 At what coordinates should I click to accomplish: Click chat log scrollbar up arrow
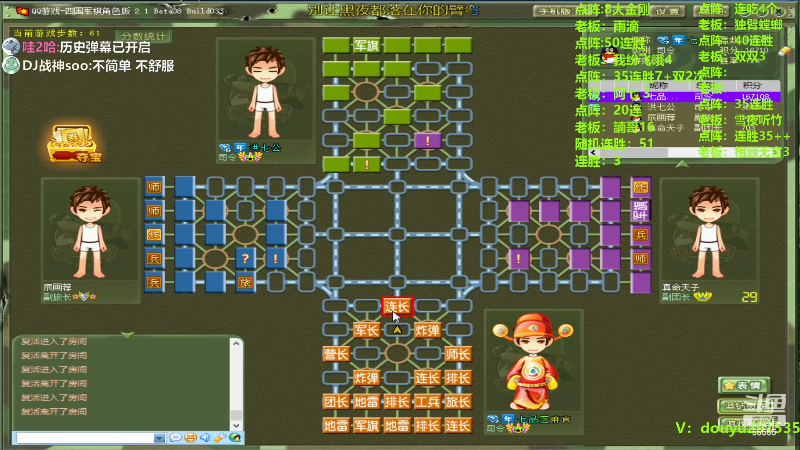click(x=236, y=344)
